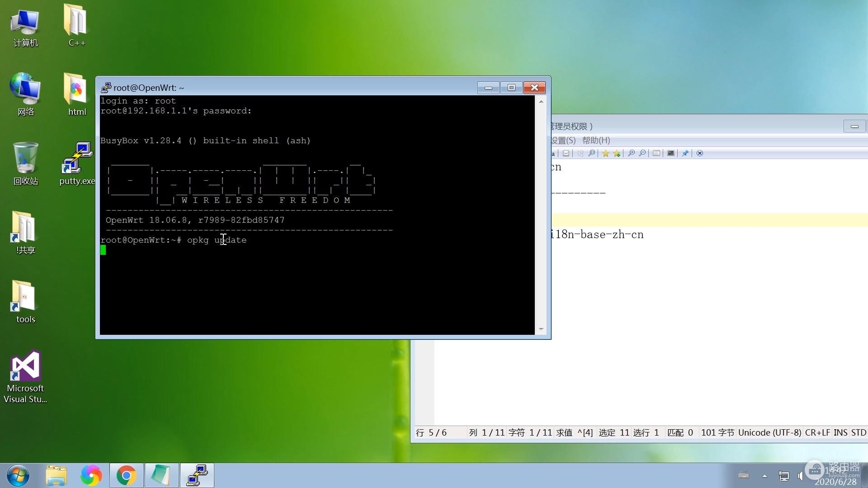868x488 pixels.
Task: Click the speaker volume tray icon
Action: 800,476
